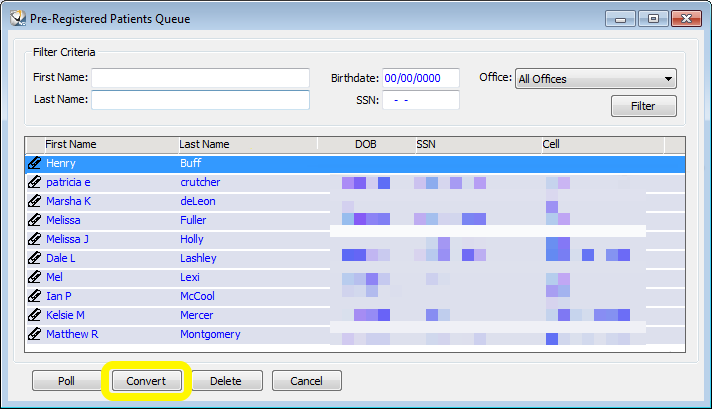This screenshot has height=409, width=712.
Task: Select the first name Dale L
Action: click(61, 258)
